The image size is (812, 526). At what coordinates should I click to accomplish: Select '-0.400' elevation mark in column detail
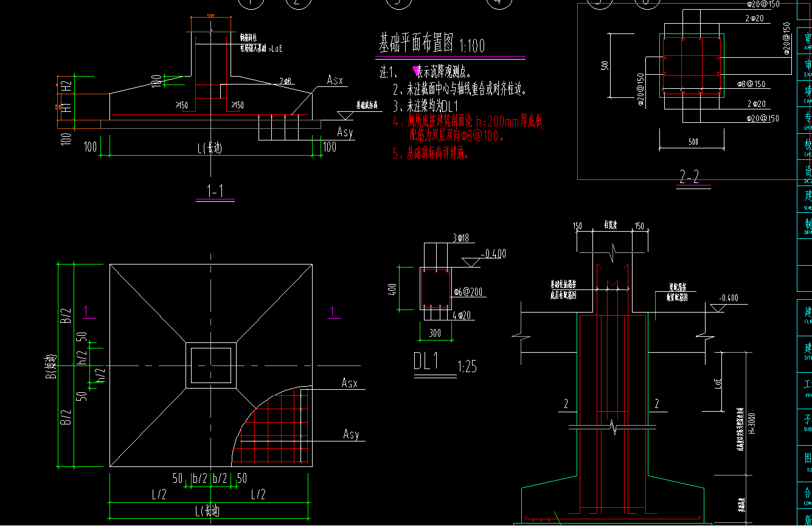pos(728,298)
